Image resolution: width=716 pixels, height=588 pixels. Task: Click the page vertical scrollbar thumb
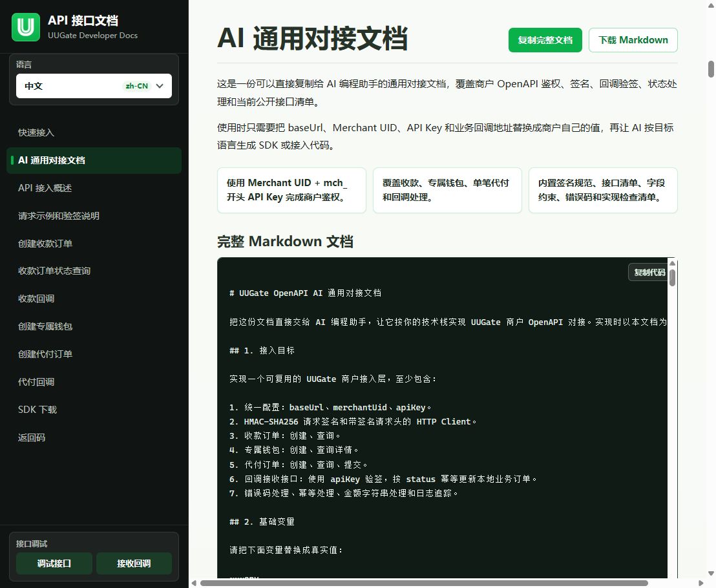point(711,69)
